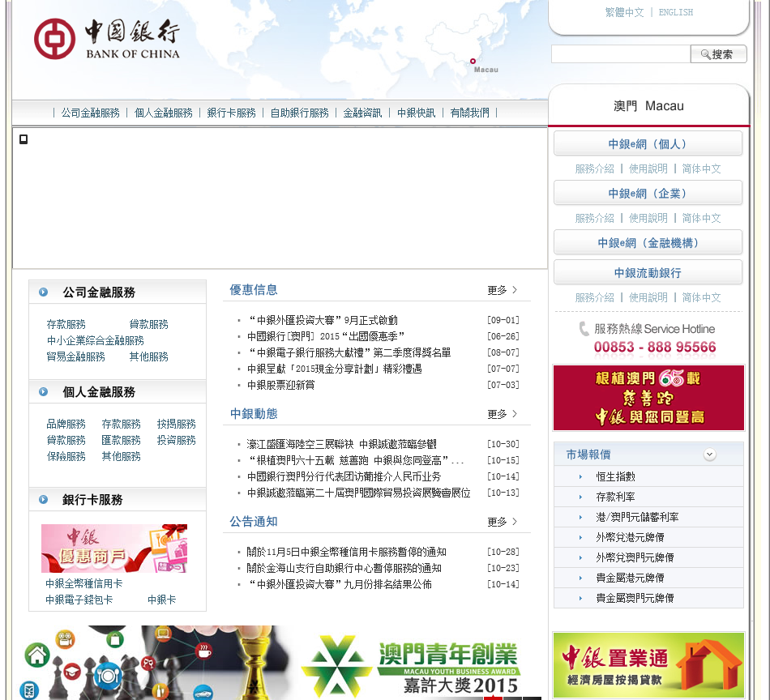Click the Bank of China logo
770x700 pixels.
(106, 39)
